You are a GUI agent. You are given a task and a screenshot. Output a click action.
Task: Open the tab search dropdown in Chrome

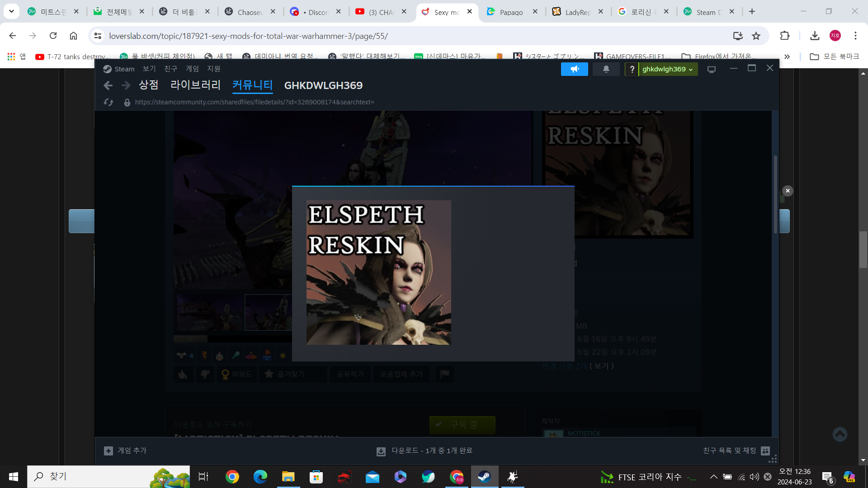pos(11,11)
